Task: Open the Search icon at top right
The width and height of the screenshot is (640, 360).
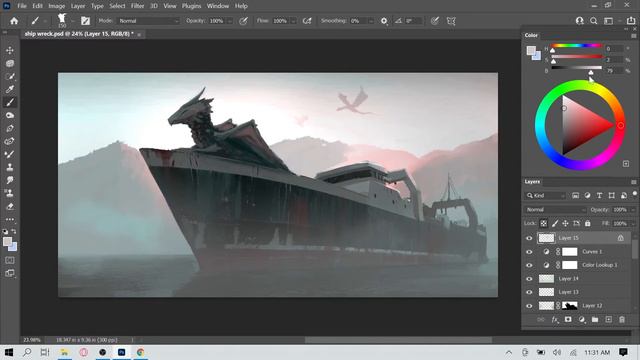Action: coord(593,21)
